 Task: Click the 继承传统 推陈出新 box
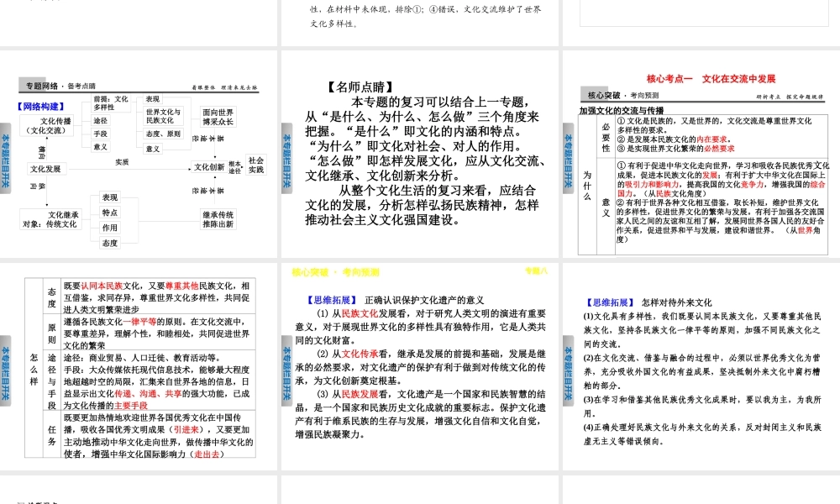(218, 219)
